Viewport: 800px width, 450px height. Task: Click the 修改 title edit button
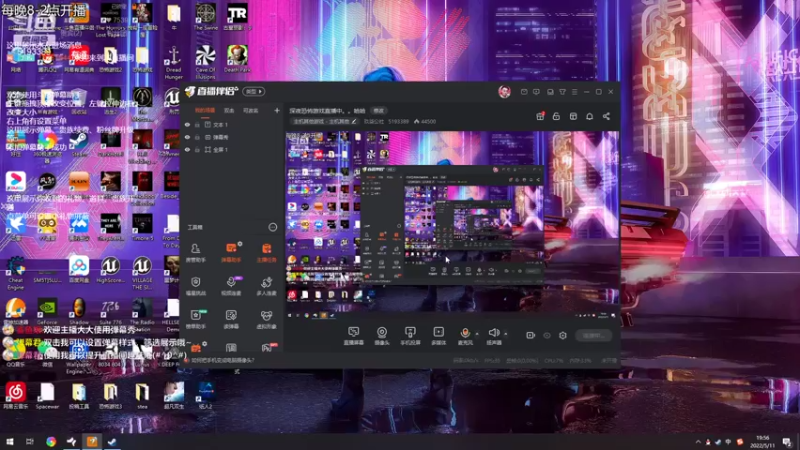[x=379, y=110]
